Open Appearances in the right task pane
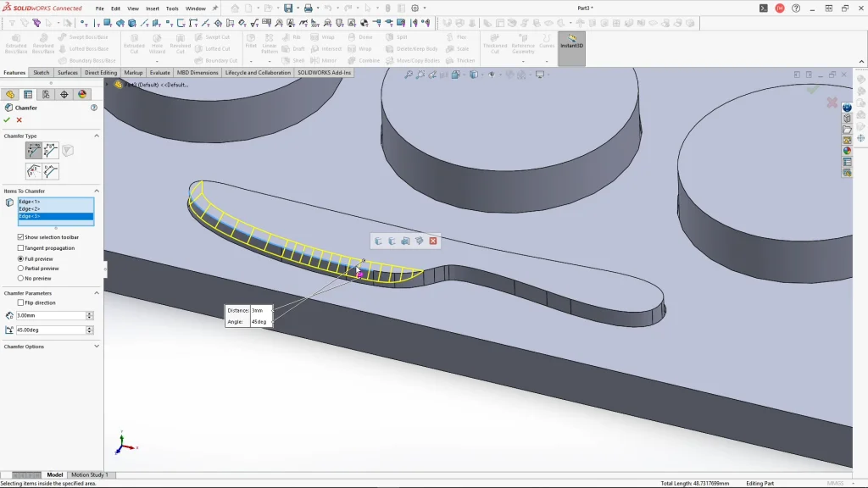Viewport: 868px width, 488px height. [x=847, y=151]
